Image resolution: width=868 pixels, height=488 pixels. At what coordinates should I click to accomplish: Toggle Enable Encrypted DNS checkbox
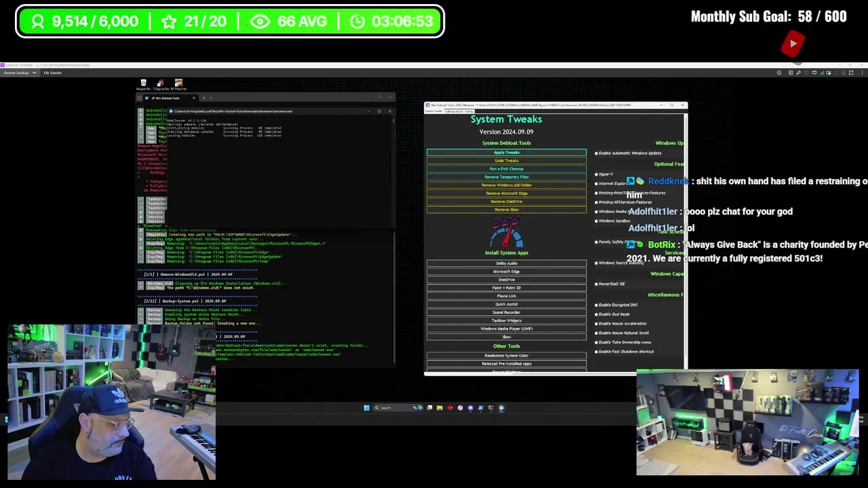597,305
